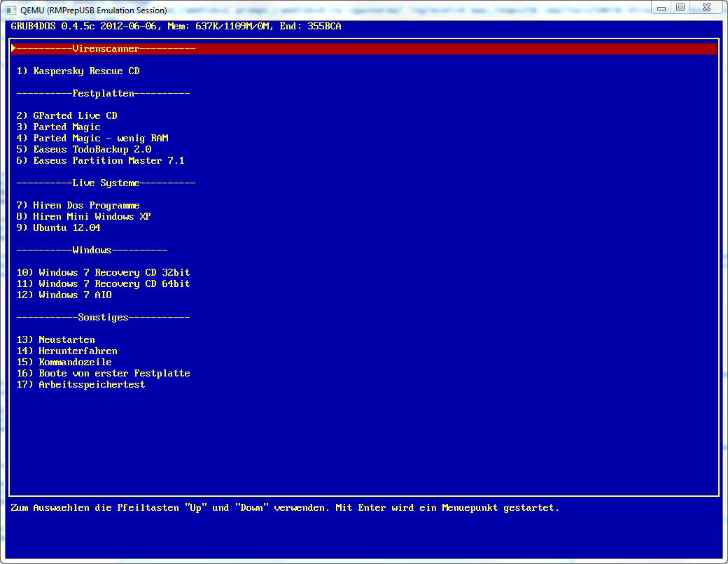Choose Easeus Partition Master 7.1
The width and height of the screenshot is (728, 564).
[101, 160]
